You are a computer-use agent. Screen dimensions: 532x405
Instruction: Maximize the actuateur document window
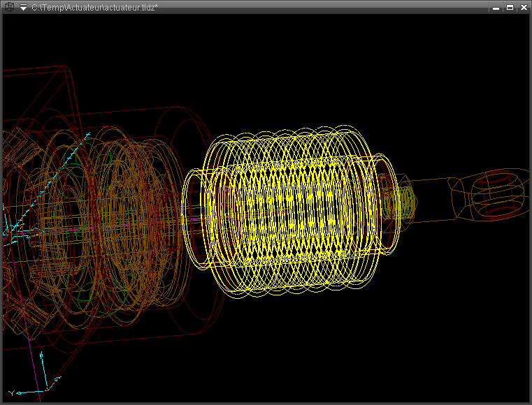click(x=510, y=7)
